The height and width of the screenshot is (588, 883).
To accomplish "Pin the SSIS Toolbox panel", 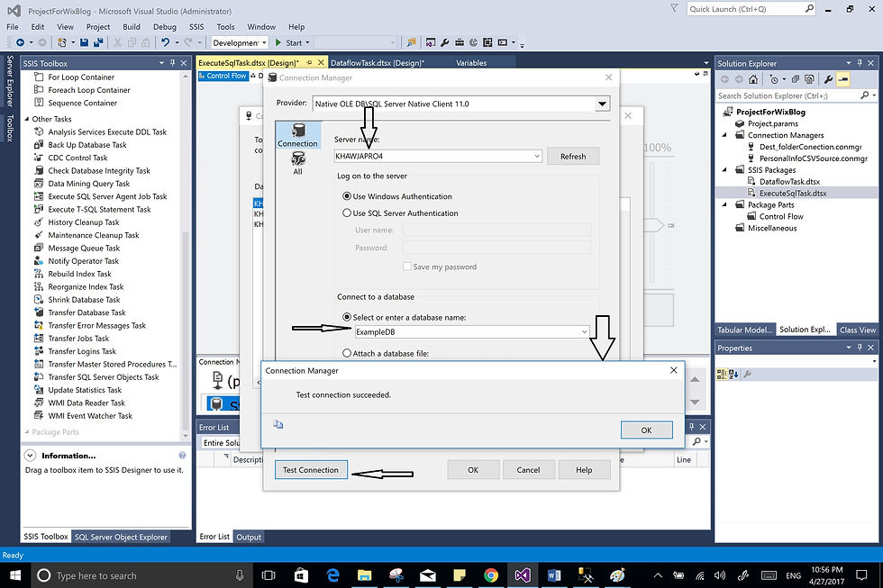I will pyautogui.click(x=172, y=63).
